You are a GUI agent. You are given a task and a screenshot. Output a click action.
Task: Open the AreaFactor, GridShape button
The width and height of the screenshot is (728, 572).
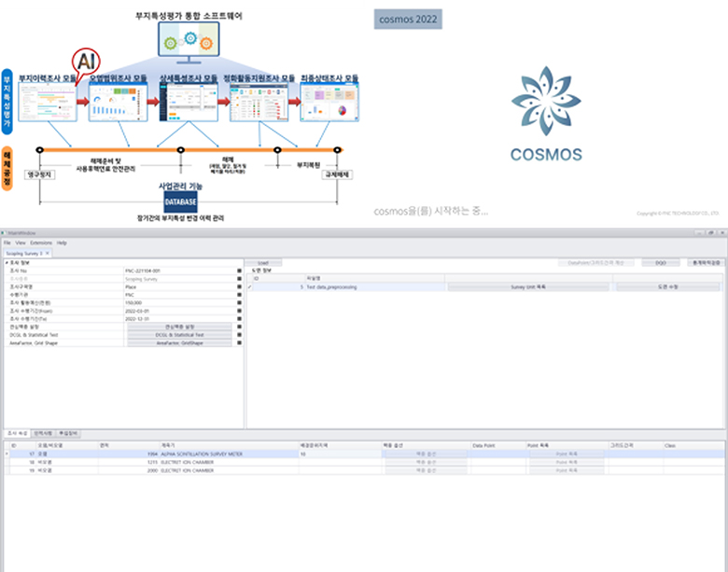tap(180, 343)
